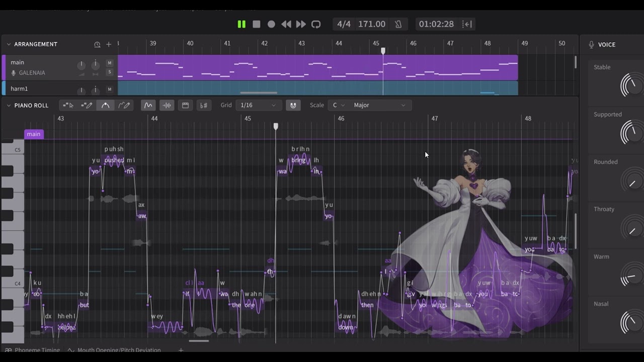Toggle the metronome icon
The width and height of the screenshot is (644, 362).
398,24
